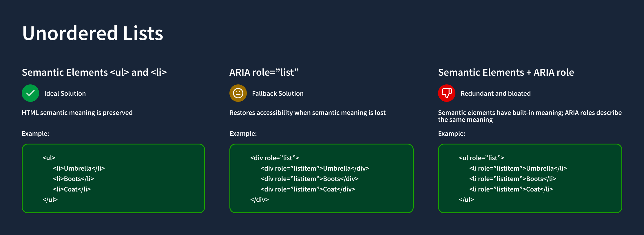Click the '<li>Boots</li>' code line
Image resolution: width=644 pixels, height=235 pixels.
click(74, 179)
